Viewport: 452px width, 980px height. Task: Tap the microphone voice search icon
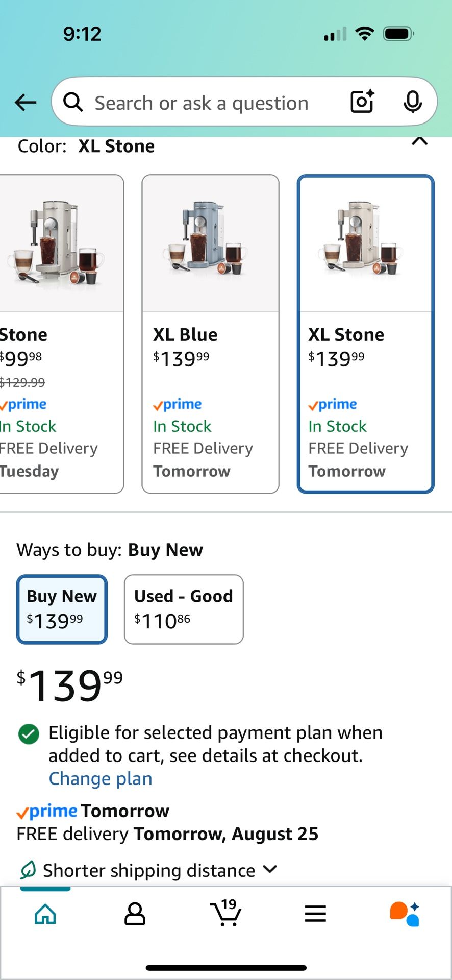412,102
